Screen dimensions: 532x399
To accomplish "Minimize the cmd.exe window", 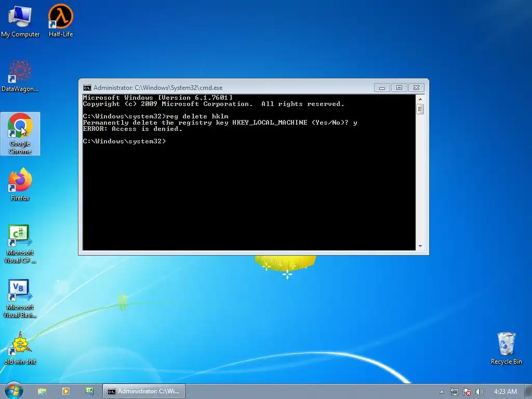I will coord(382,88).
